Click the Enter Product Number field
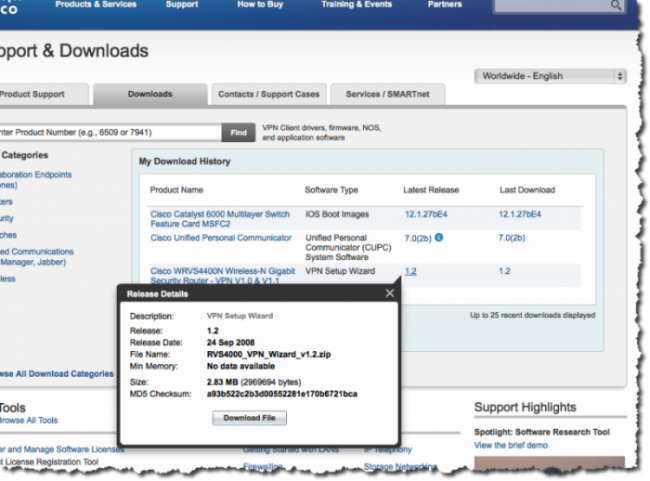 [x=110, y=132]
